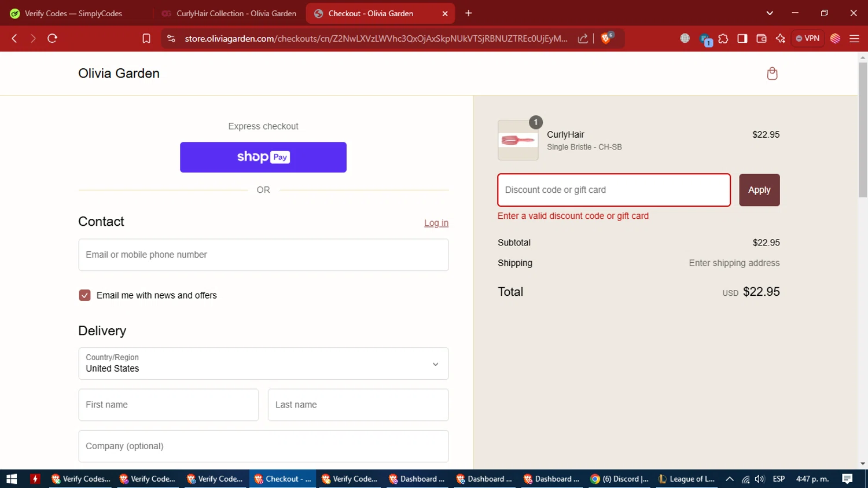Image resolution: width=868 pixels, height=488 pixels.
Task: Open Brave Shields lion icon
Action: point(606,38)
